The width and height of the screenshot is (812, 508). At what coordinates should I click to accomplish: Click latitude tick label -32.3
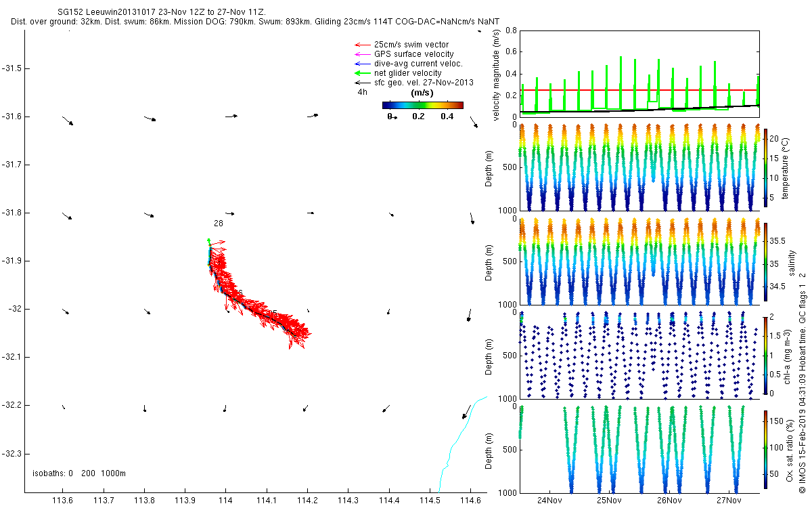coord(12,453)
